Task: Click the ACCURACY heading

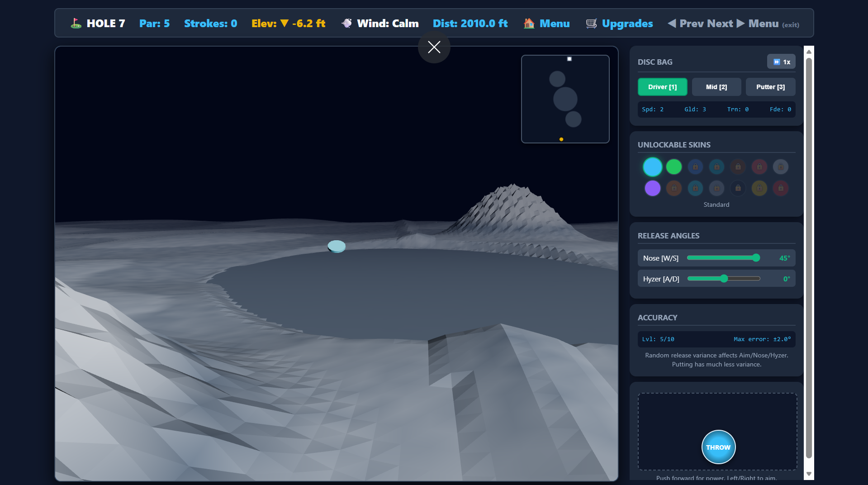Action: point(658,318)
